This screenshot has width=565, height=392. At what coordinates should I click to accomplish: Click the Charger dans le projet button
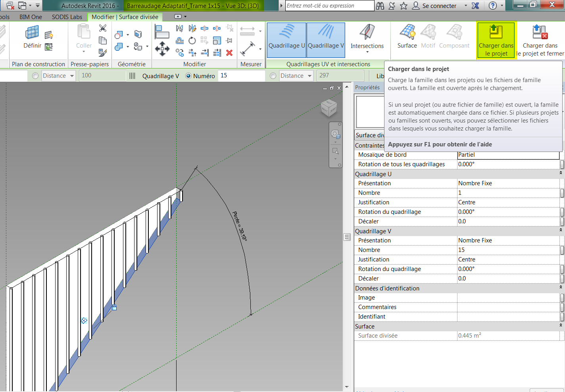(x=496, y=40)
